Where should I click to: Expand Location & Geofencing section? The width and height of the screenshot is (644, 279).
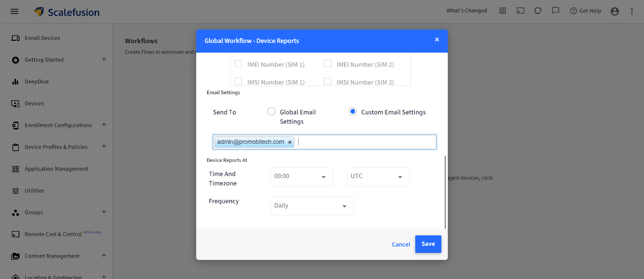coord(104,277)
